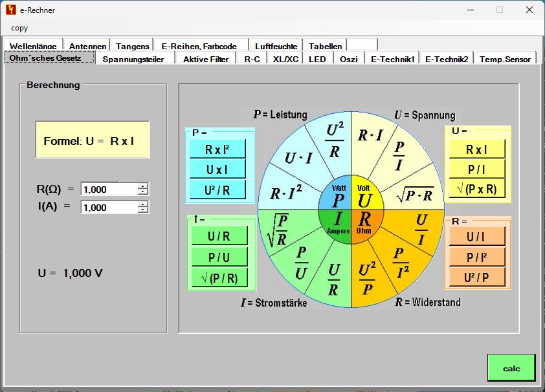The height and width of the screenshot is (392, 545).
Task: Select the P / I voltage formula
Action: (477, 169)
